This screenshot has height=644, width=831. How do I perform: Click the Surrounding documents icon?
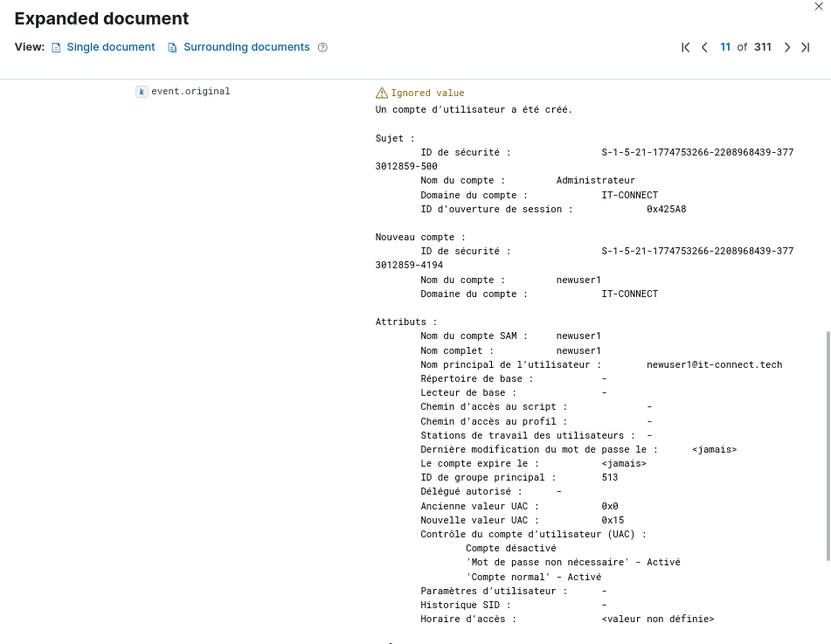click(172, 48)
